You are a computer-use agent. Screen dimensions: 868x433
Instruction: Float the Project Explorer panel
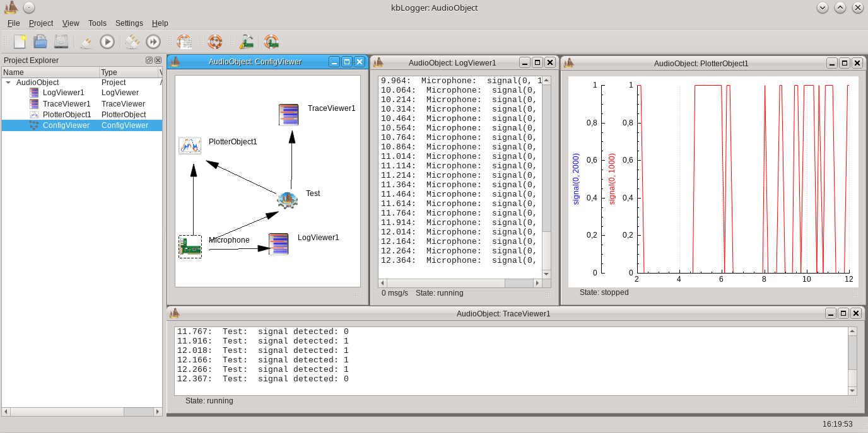[149, 61]
